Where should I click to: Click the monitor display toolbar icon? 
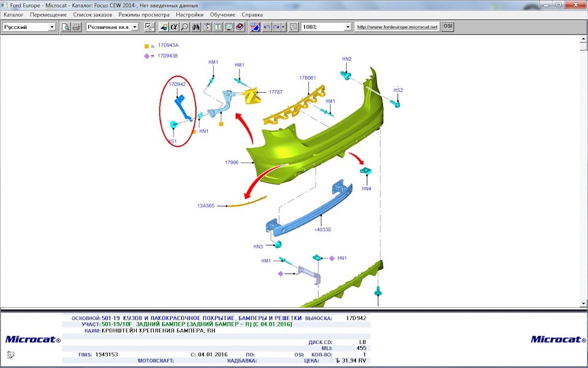[228, 27]
